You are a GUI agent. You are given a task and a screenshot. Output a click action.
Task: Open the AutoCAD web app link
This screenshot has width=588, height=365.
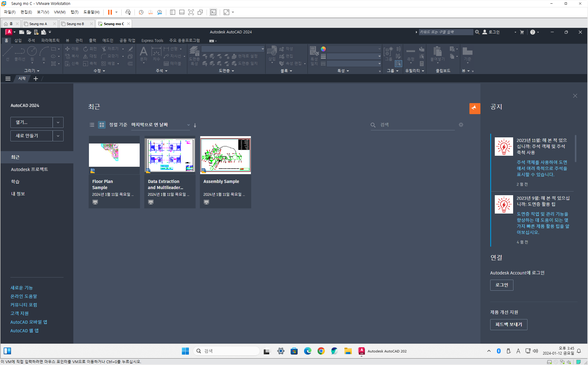[x=24, y=331]
